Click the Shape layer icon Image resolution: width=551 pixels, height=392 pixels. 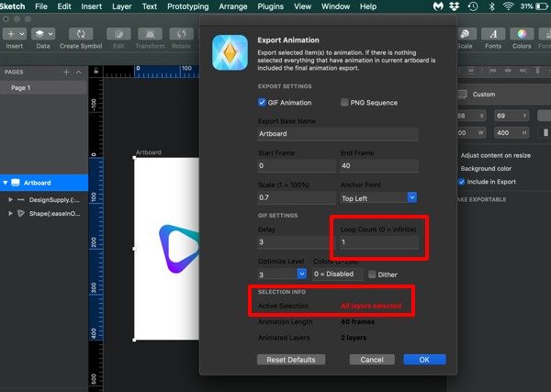(21, 213)
